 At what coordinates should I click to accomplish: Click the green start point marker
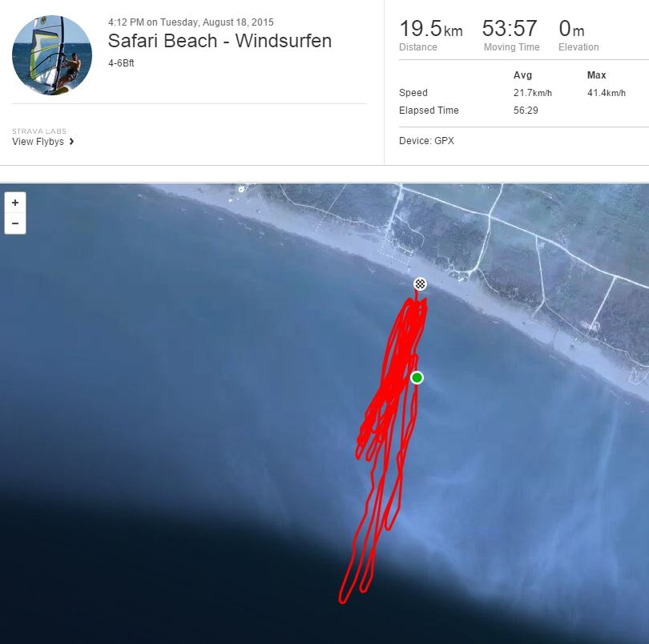coord(417,377)
